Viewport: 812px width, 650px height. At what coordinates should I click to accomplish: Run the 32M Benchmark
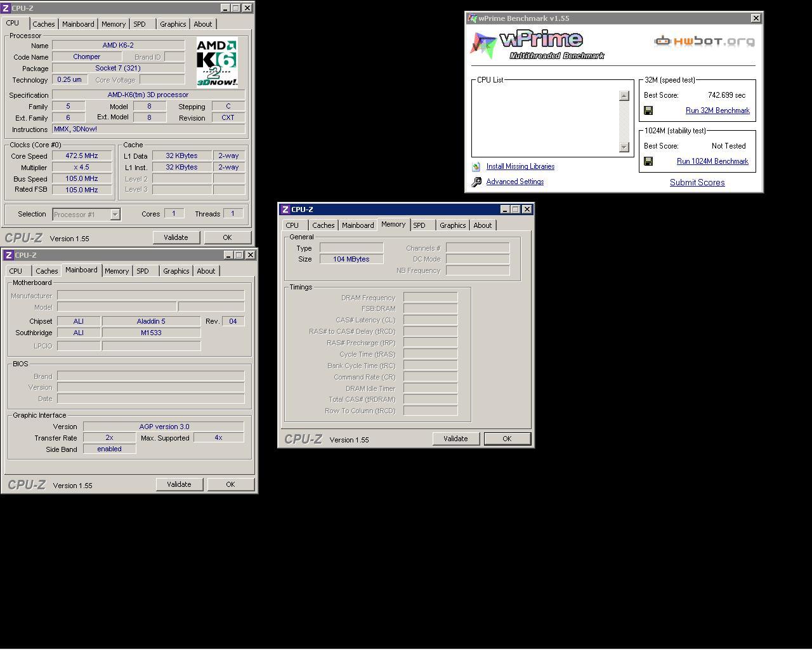coord(717,110)
